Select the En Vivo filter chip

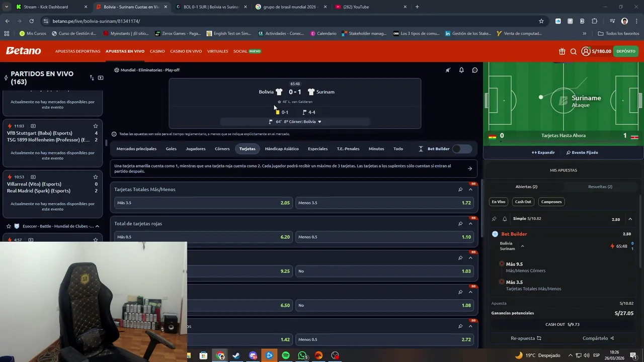(499, 202)
